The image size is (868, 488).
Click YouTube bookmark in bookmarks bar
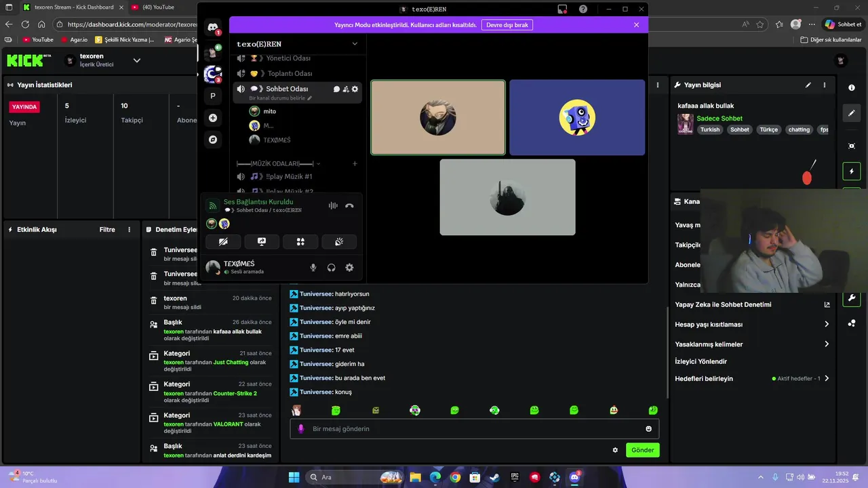click(38, 40)
